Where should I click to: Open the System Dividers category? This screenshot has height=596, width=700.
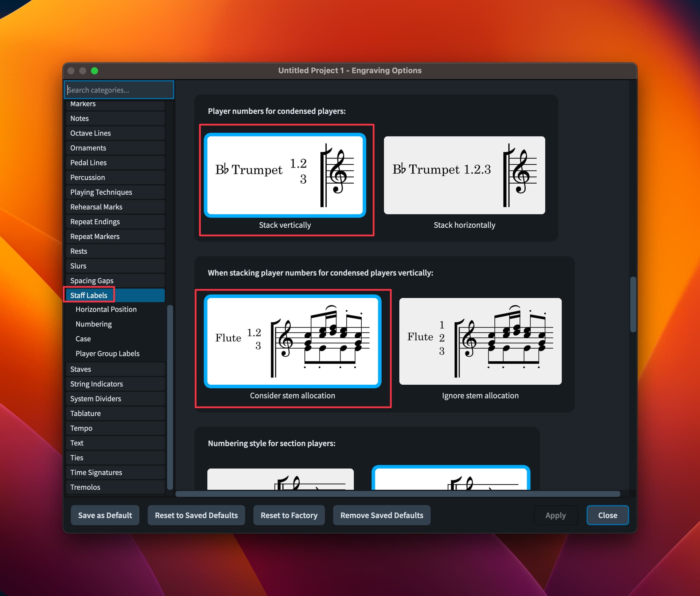point(115,399)
